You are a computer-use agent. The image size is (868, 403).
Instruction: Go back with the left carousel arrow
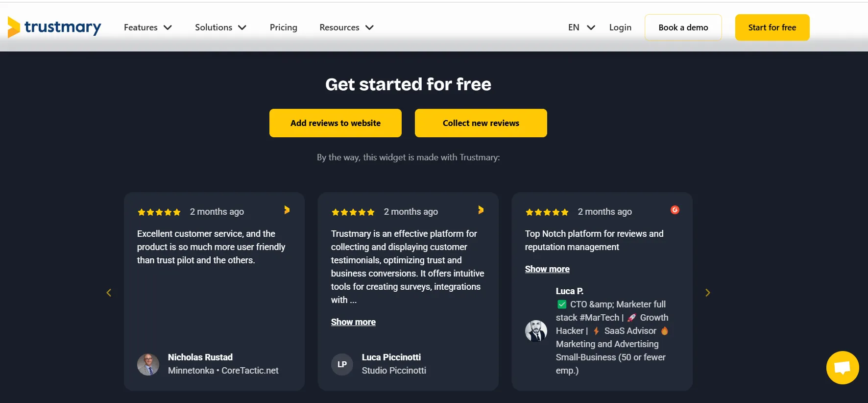point(109,292)
